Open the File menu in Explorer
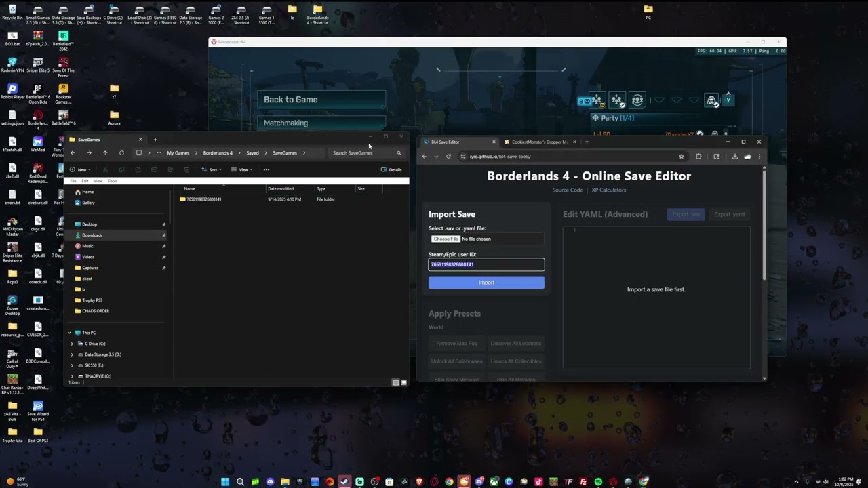The image size is (868, 488). [x=73, y=181]
